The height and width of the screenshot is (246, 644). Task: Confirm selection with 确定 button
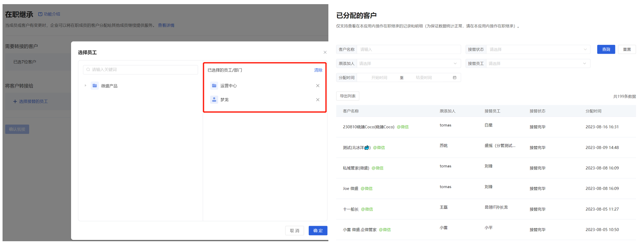pyautogui.click(x=318, y=230)
